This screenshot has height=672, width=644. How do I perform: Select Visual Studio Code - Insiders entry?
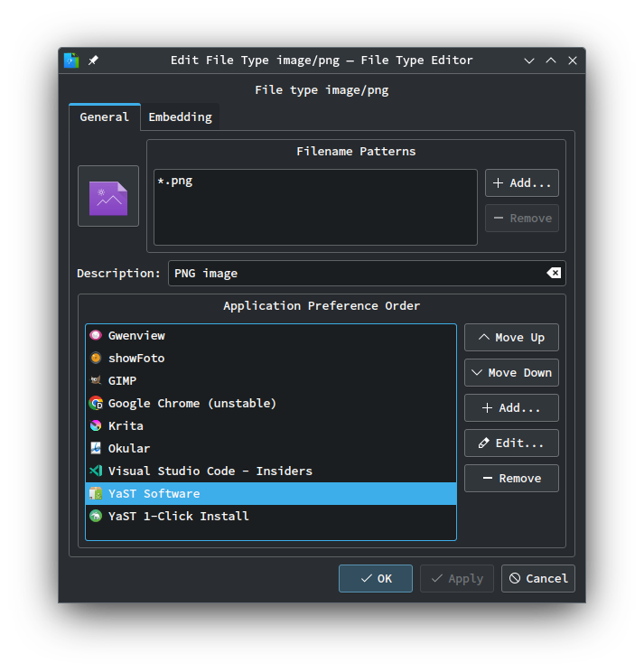(x=271, y=471)
